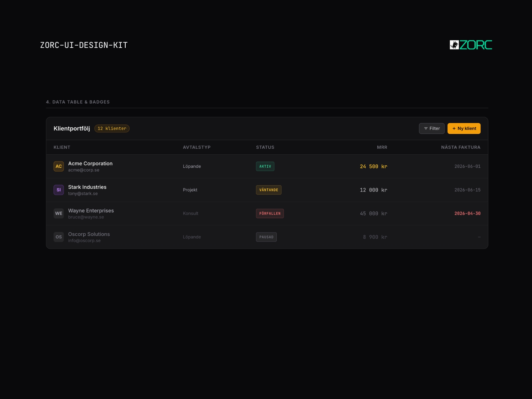
Task: Click the Klientportfölj table title
Action: [x=72, y=129]
